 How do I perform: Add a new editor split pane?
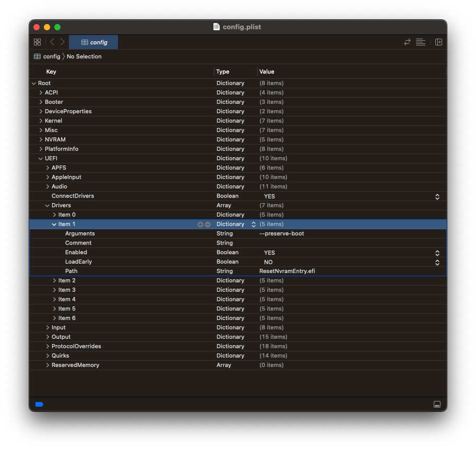(438, 42)
